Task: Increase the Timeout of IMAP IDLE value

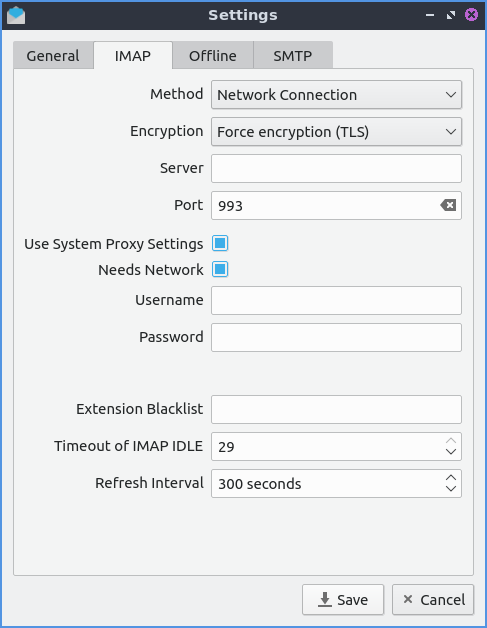Action: coord(451,441)
